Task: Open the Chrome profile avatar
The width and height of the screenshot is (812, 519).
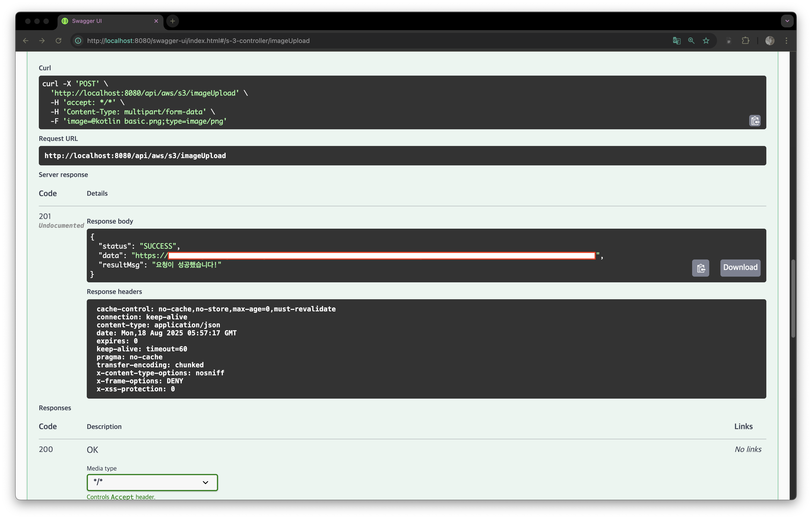Action: (770, 41)
